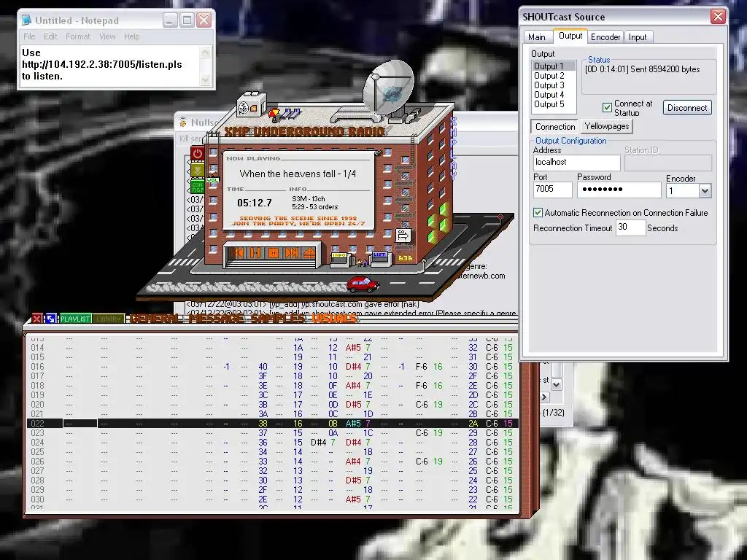Viewport: 747px width, 560px height.
Task: Click the yellow 836 number on the building
Action: 405,258
